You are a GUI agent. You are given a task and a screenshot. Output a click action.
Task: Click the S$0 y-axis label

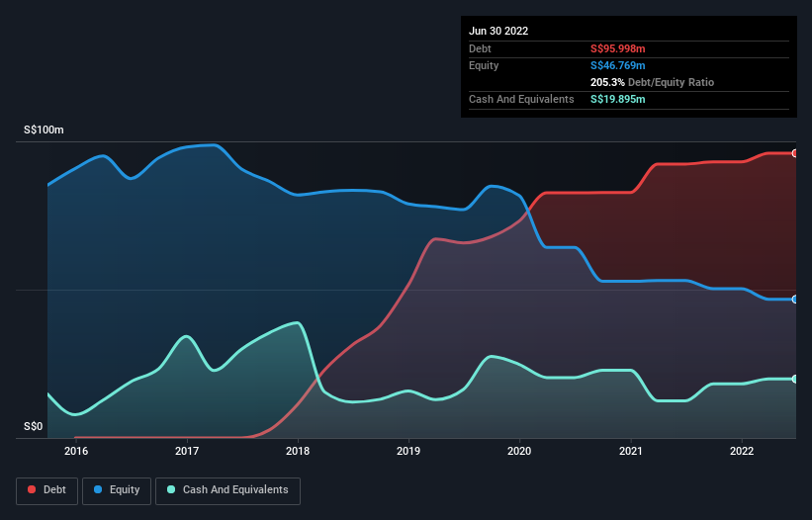34,427
